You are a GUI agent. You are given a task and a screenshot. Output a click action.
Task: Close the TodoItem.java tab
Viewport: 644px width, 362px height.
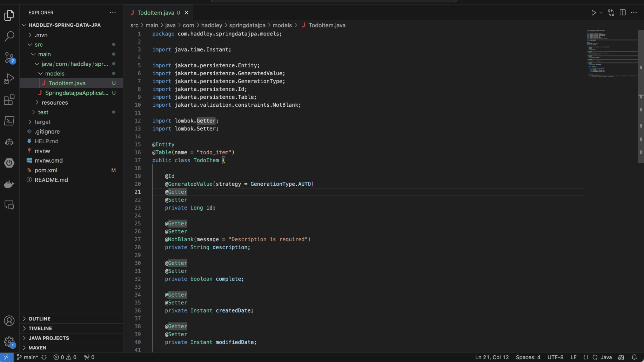pyautogui.click(x=187, y=13)
